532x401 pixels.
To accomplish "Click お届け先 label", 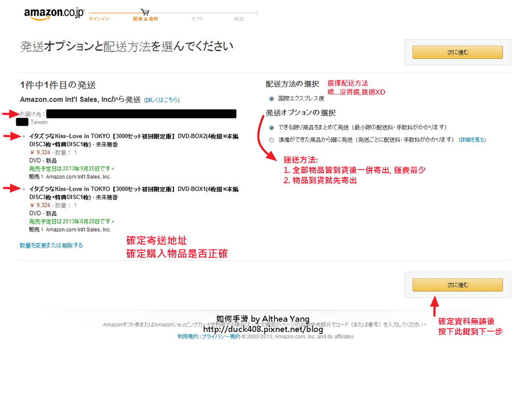I will click(32, 114).
